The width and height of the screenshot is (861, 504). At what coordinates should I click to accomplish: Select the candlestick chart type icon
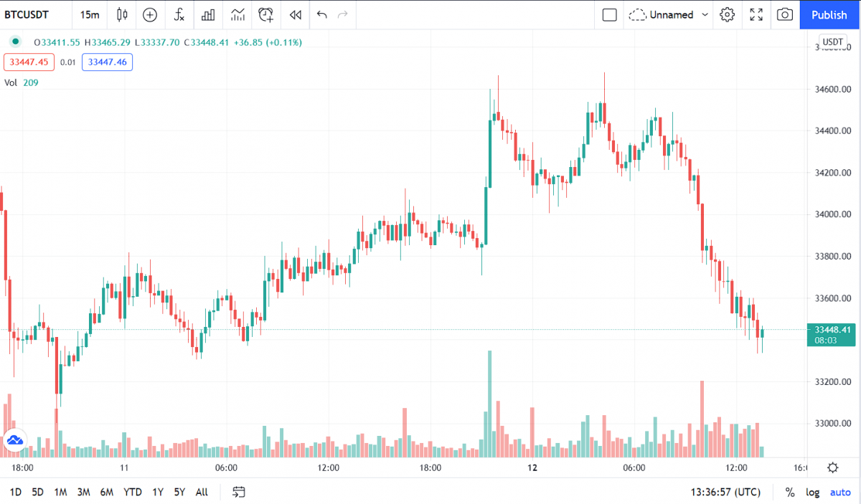[x=121, y=14]
